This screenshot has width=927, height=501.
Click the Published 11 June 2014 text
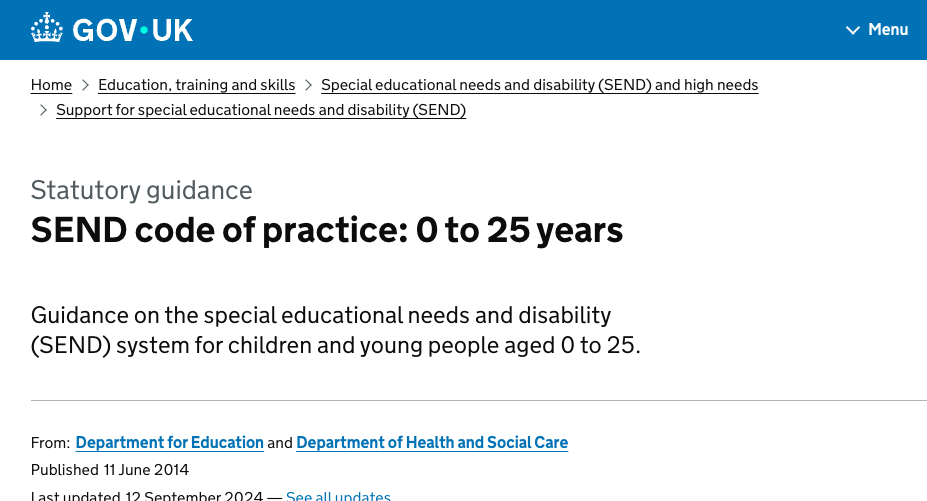click(x=110, y=470)
